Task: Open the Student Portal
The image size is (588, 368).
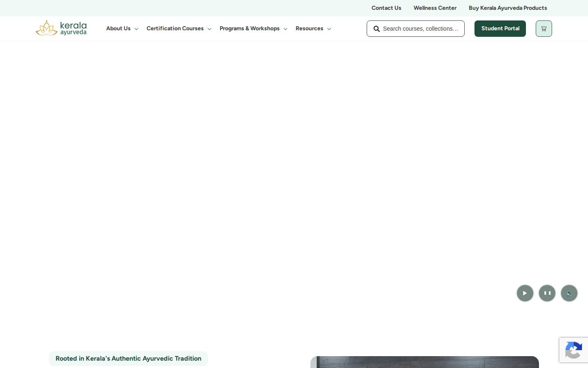Action: click(500, 29)
